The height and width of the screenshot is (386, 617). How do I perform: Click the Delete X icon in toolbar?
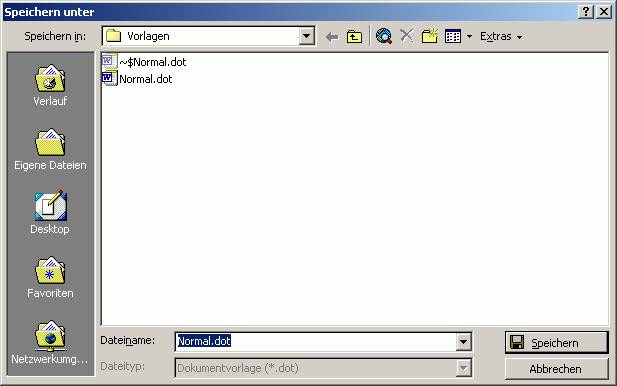point(406,36)
